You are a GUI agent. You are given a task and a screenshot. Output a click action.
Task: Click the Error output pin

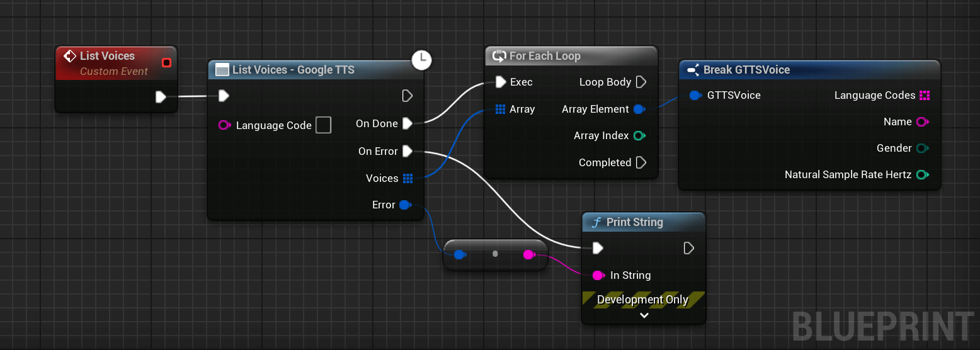tap(406, 205)
